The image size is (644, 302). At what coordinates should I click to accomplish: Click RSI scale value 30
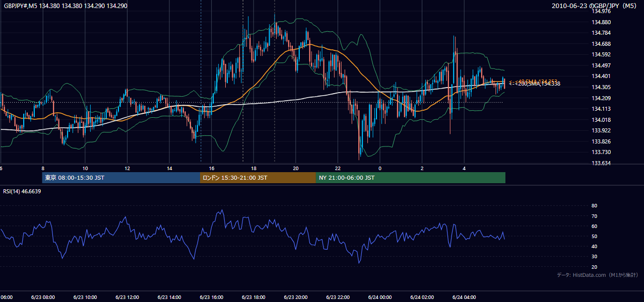point(594,257)
